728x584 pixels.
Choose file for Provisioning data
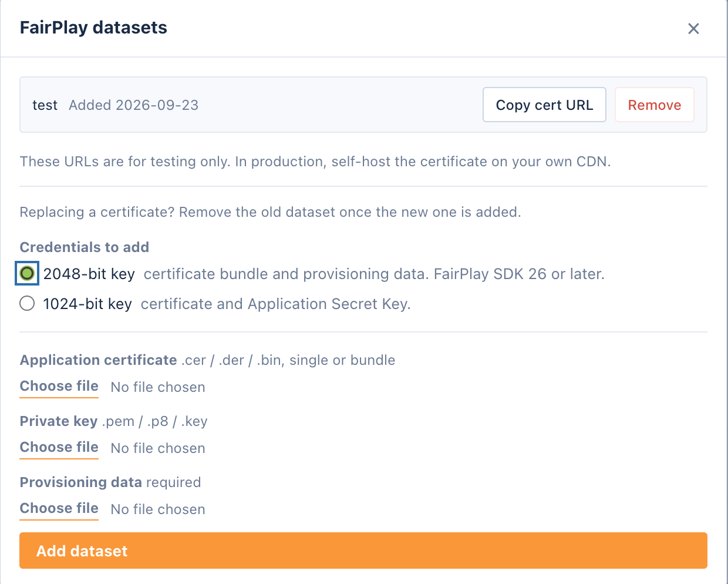tap(59, 509)
